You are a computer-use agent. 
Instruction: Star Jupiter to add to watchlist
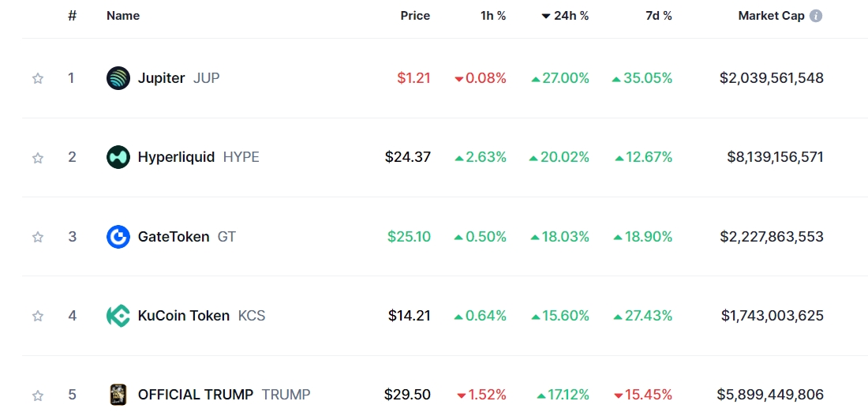[x=38, y=78]
